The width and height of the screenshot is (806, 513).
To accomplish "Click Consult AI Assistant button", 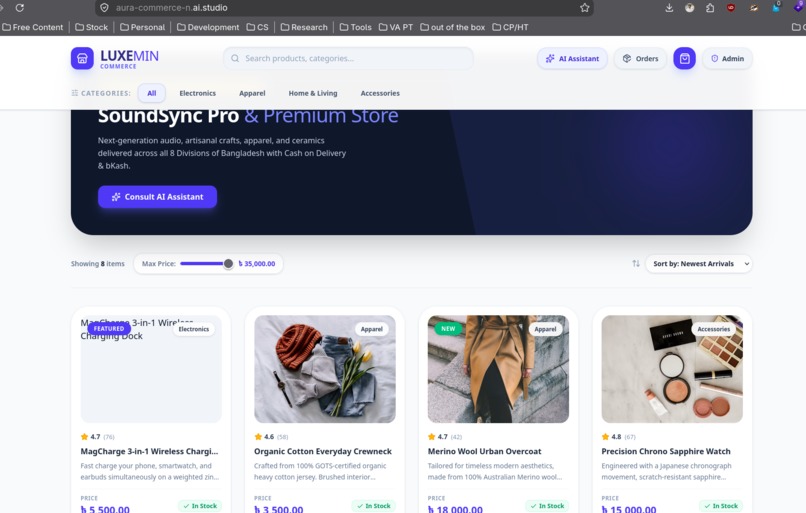I will click(157, 197).
